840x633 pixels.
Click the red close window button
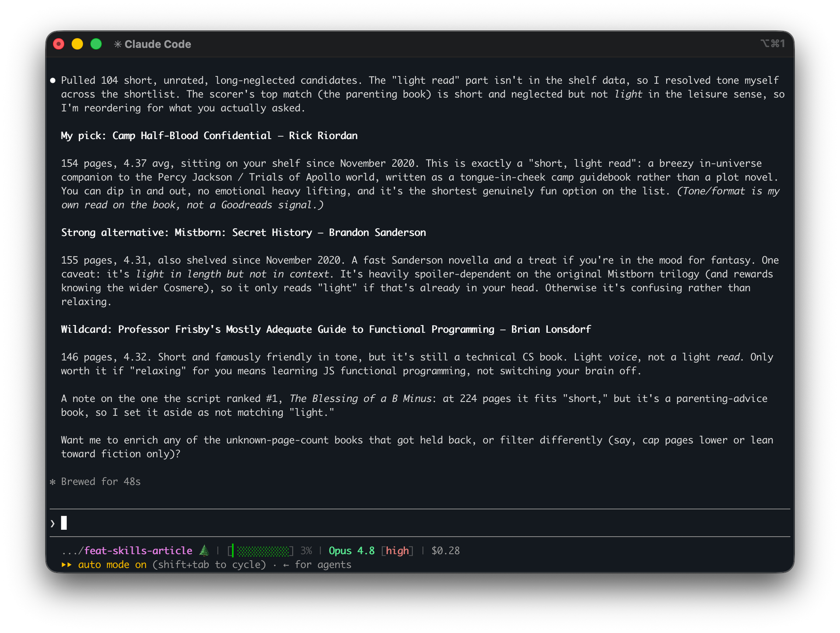tap(59, 44)
